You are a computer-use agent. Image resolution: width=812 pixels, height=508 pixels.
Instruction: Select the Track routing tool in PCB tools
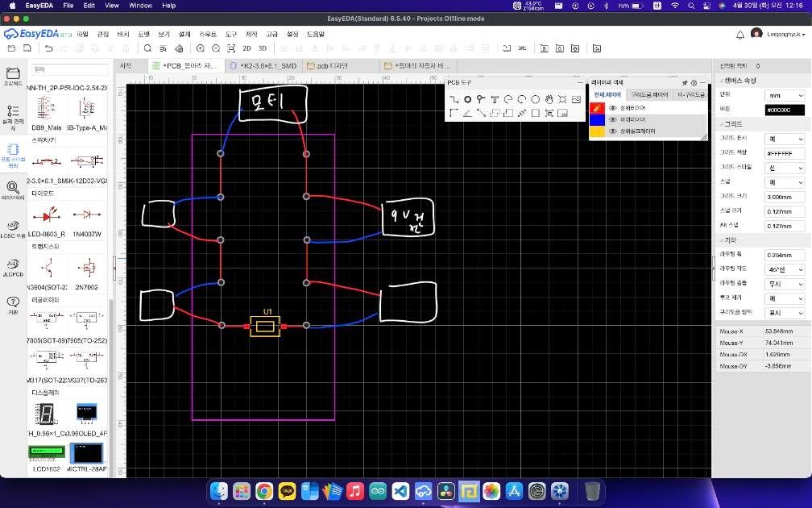coord(454,99)
